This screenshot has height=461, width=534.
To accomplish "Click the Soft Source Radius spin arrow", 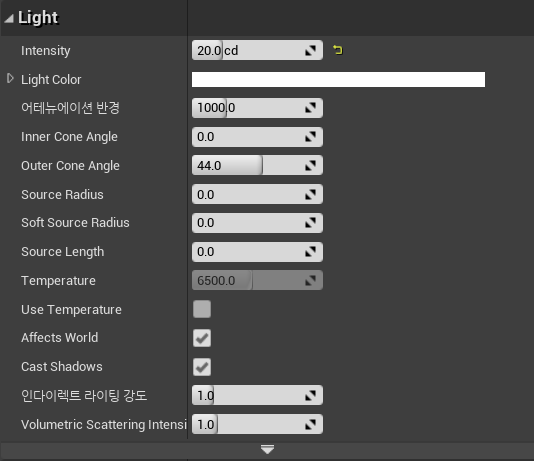I will pyautogui.click(x=310, y=223).
